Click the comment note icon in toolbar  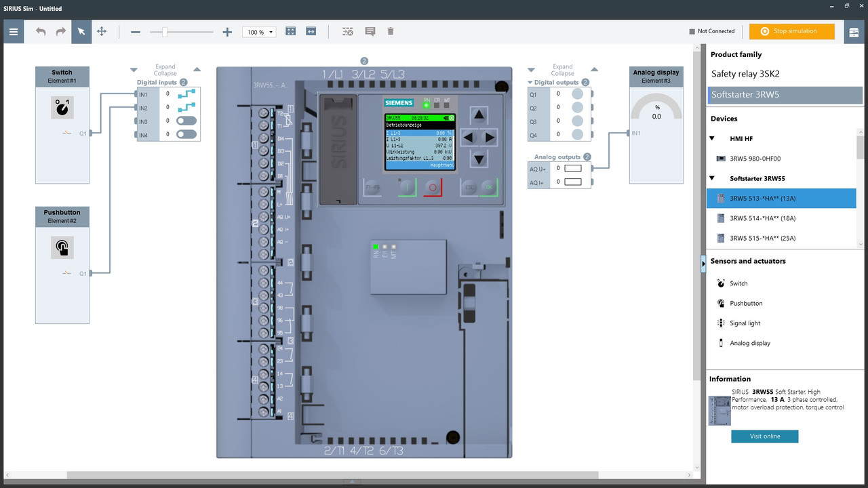370,32
